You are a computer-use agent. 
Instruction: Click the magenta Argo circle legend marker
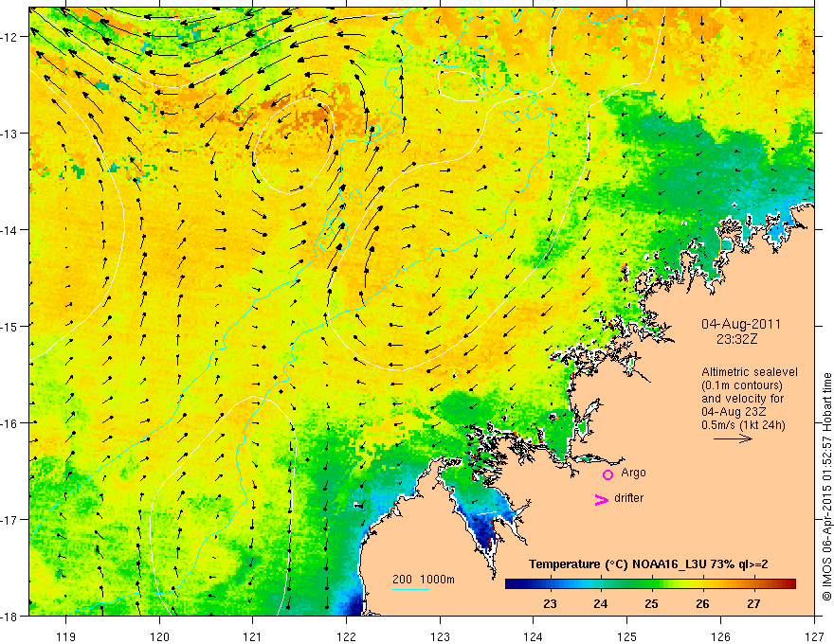(x=607, y=474)
